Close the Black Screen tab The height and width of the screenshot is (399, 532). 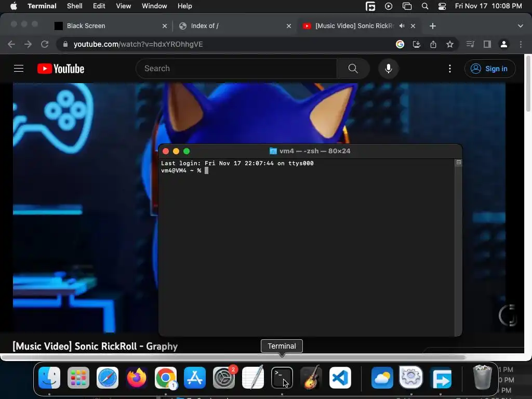tap(165, 26)
